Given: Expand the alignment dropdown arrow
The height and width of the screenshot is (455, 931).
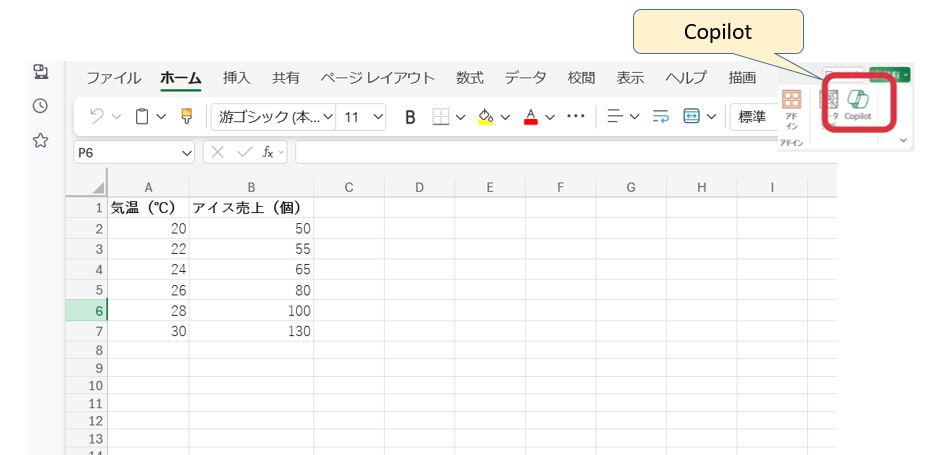Looking at the screenshot, I should (634, 117).
